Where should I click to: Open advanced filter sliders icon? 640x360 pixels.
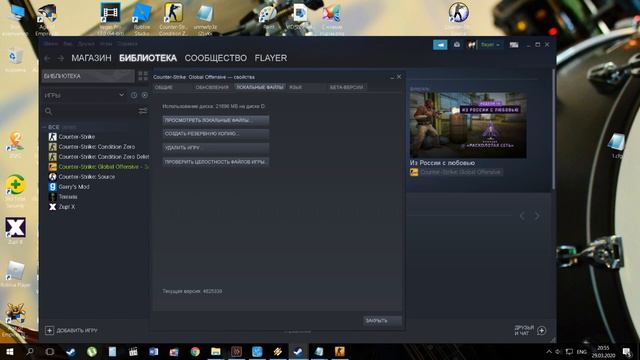click(x=143, y=111)
